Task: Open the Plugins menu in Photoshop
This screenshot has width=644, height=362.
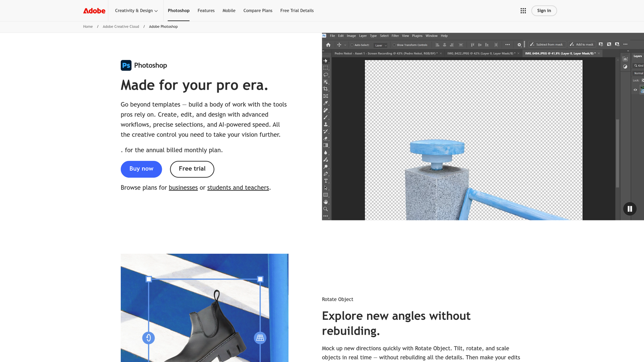Action: coord(417,36)
